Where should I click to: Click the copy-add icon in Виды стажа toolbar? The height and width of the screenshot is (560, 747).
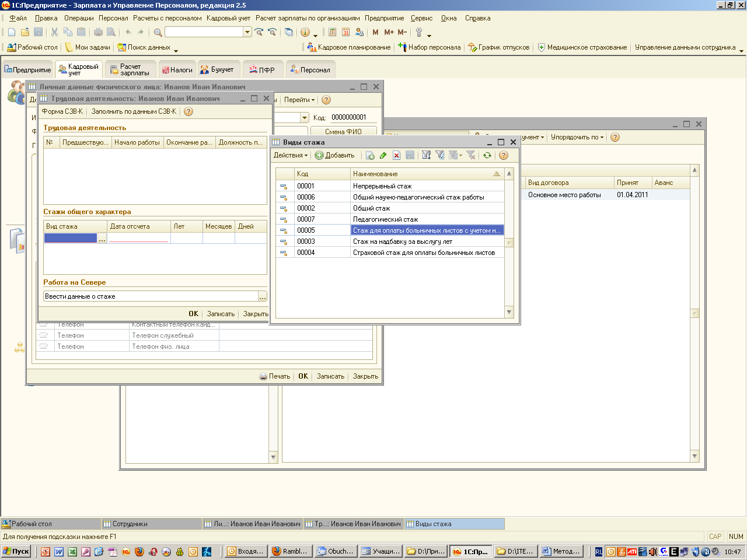[x=370, y=155]
